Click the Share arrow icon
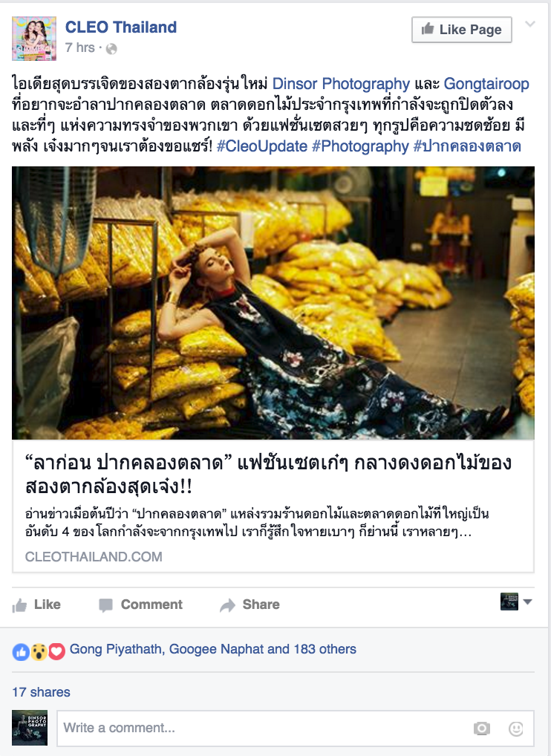The height and width of the screenshot is (756, 551). (227, 605)
